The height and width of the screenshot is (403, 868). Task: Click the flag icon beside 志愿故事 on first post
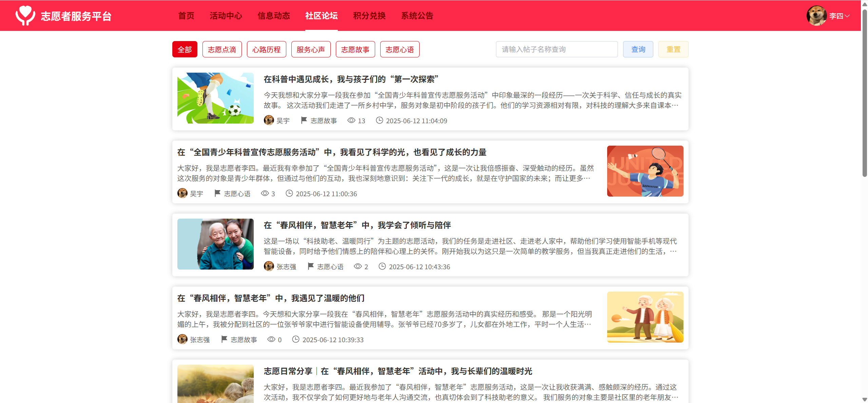tap(304, 121)
